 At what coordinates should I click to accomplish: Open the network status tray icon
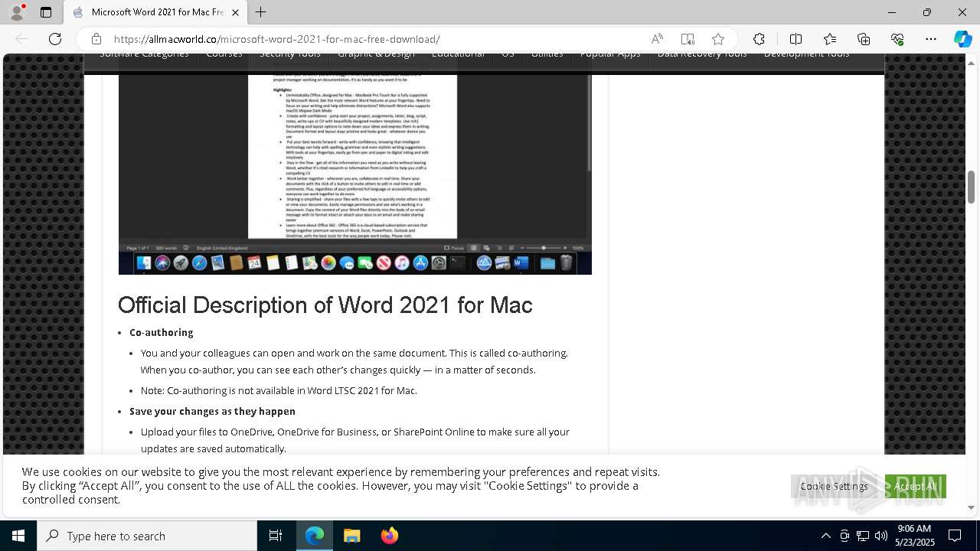(863, 536)
